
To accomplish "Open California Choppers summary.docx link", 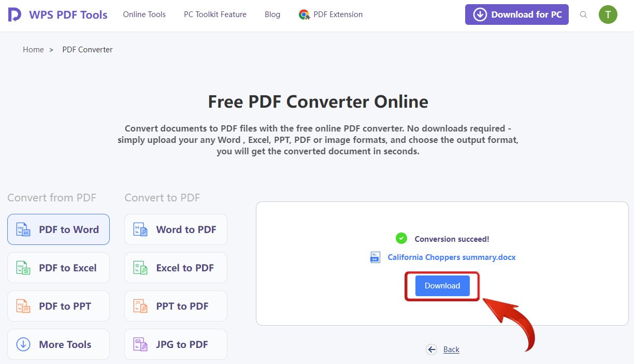I will pyautogui.click(x=451, y=257).
